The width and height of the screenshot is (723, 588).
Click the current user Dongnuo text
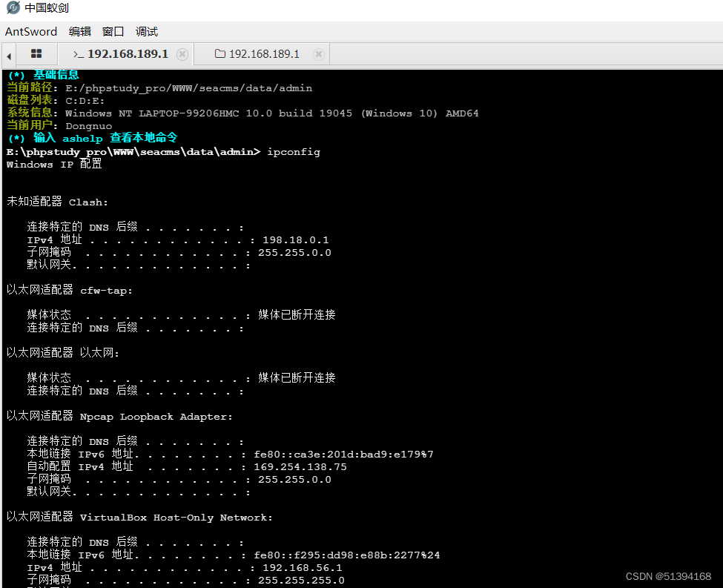point(88,126)
